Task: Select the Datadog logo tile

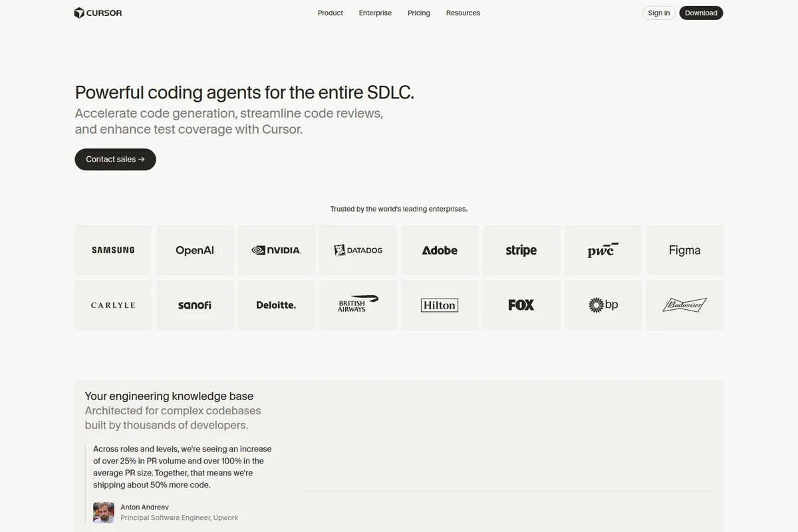Action: pos(358,250)
